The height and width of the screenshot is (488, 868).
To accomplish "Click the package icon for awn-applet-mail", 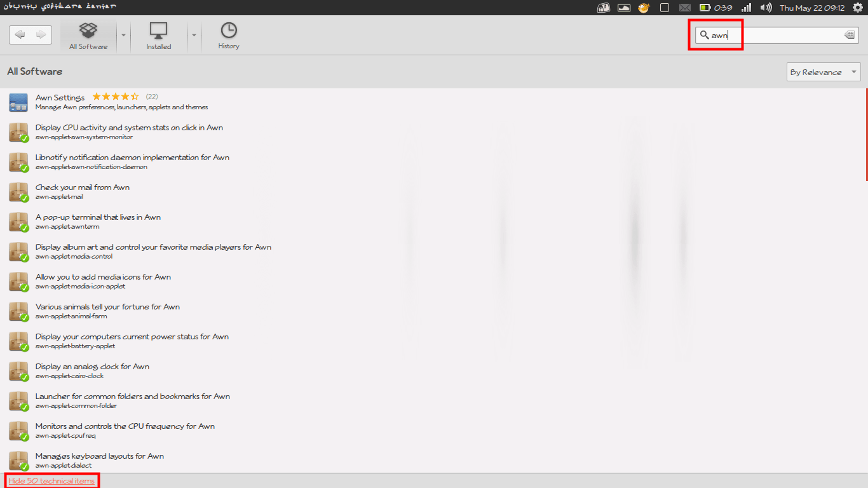I will click(x=18, y=192).
